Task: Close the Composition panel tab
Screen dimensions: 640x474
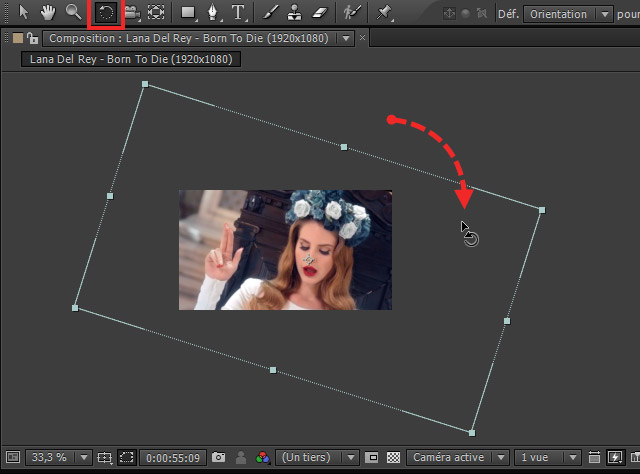Action: click(362, 38)
